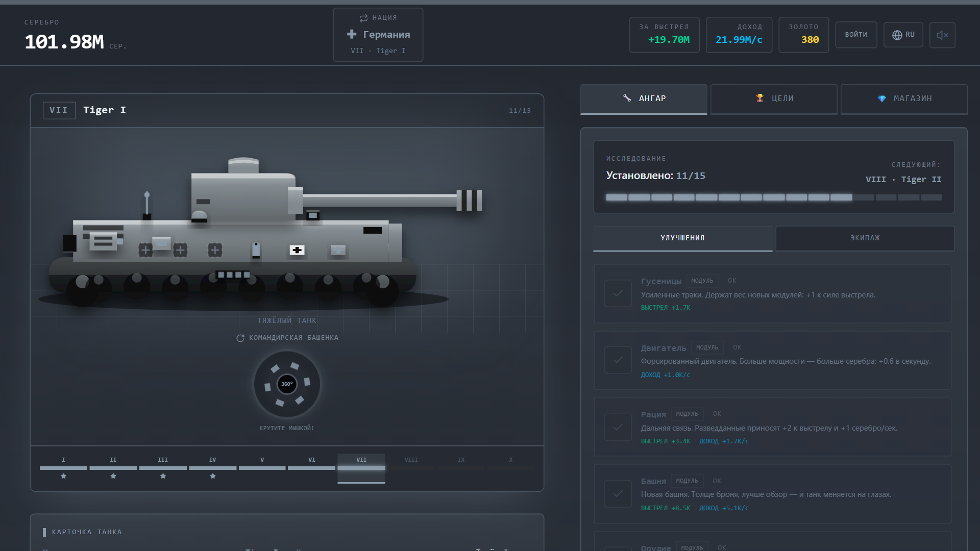The width and height of the screenshot is (980, 551).
Task: Open the МАГАЗИН tab
Action: tap(904, 98)
